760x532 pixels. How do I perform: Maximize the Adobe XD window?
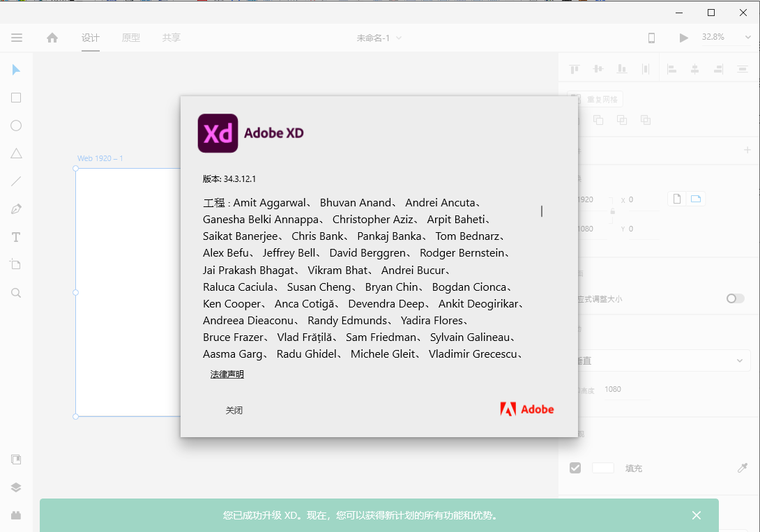711,13
